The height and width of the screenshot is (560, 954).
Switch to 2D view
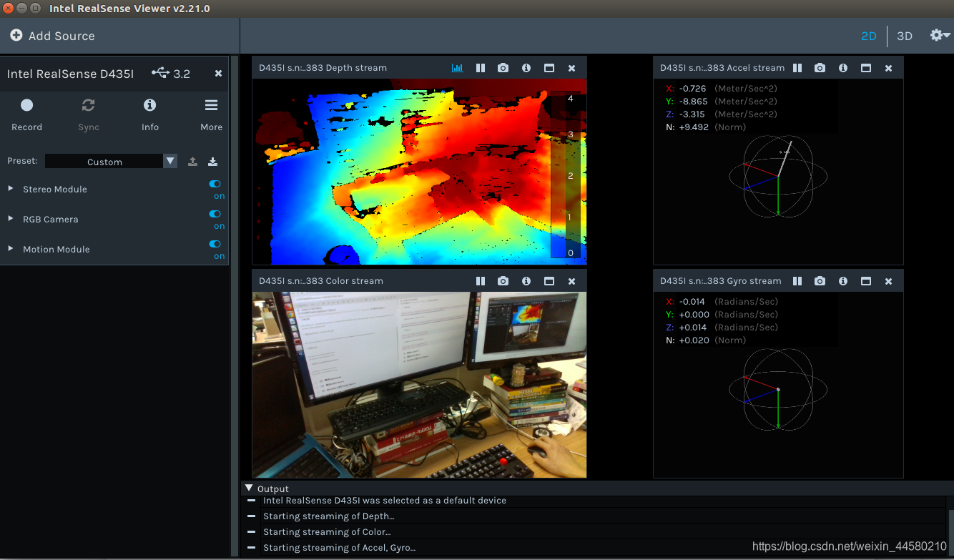(868, 36)
